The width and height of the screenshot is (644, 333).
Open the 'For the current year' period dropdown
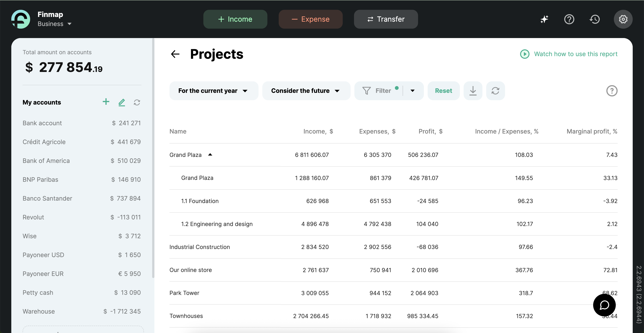[x=214, y=91]
